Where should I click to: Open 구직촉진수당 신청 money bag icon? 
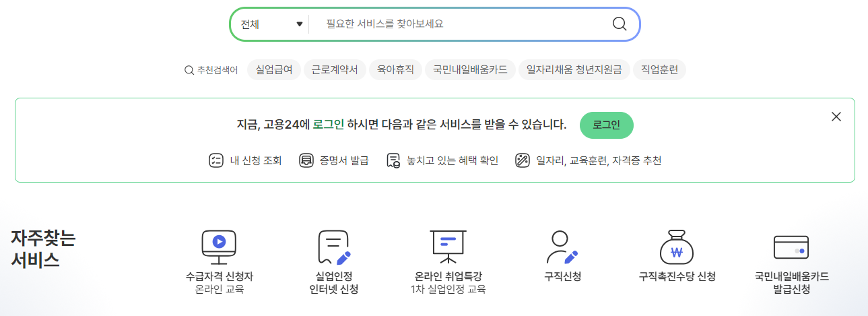coord(677,246)
